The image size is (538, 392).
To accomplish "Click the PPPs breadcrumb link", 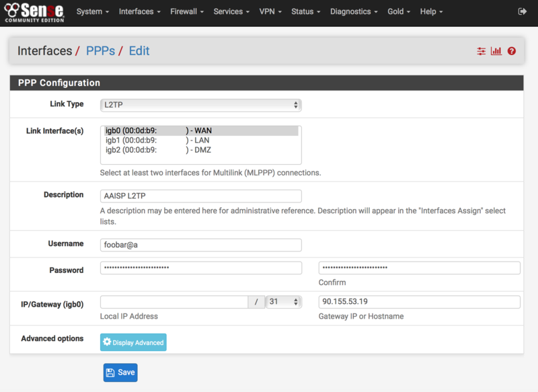I will click(100, 51).
